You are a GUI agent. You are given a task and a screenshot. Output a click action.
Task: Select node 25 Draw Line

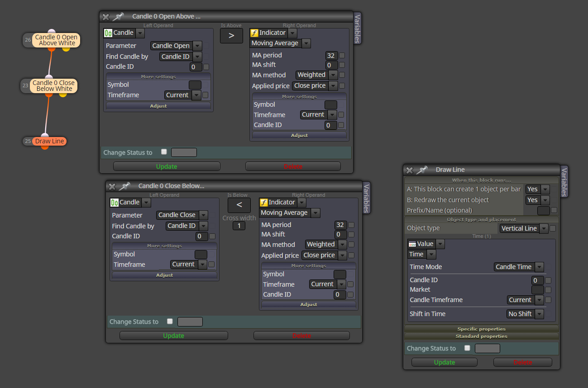click(x=49, y=142)
